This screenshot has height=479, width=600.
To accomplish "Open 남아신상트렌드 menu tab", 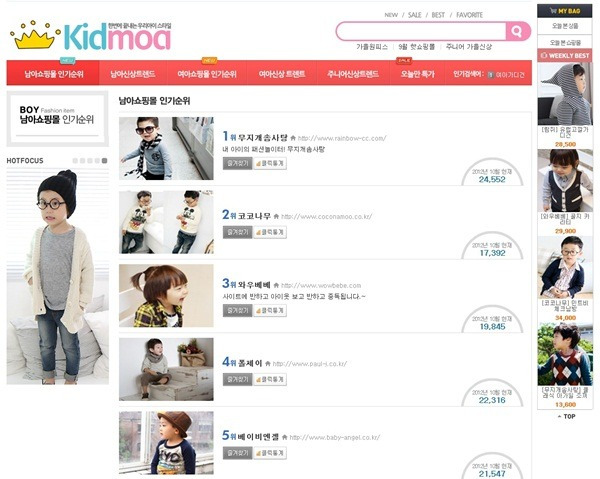I will pos(133,74).
